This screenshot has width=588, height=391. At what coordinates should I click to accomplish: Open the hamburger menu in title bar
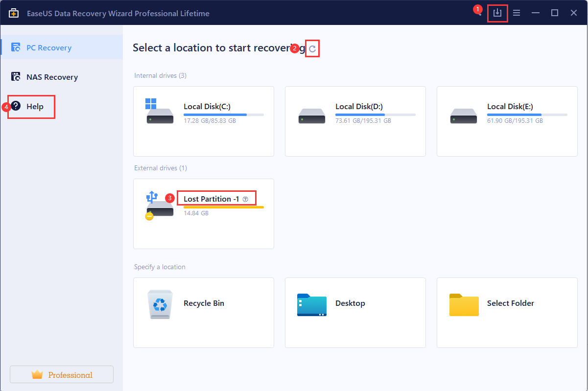(517, 13)
